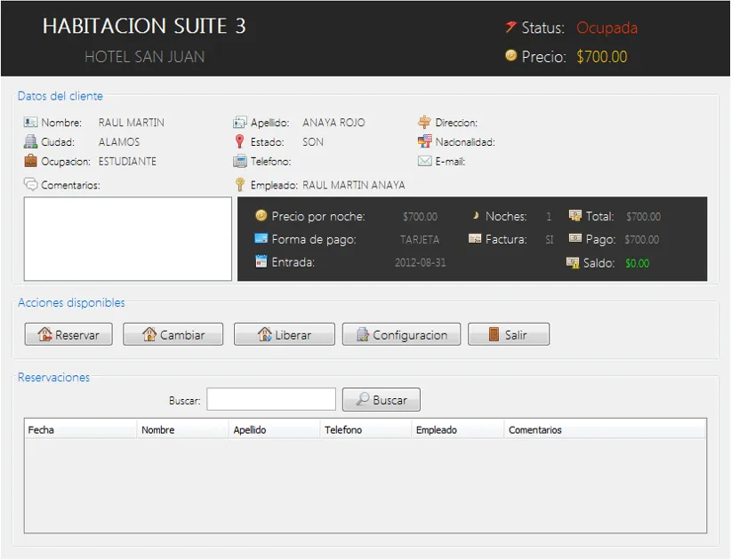
Task: Click the HABITACION SUITE 3 title
Action: point(144,26)
